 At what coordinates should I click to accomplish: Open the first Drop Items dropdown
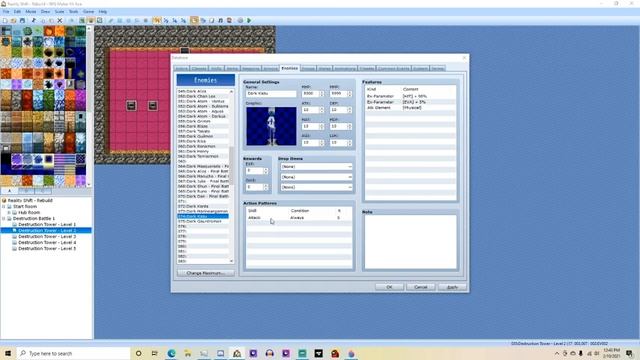[x=316, y=167]
